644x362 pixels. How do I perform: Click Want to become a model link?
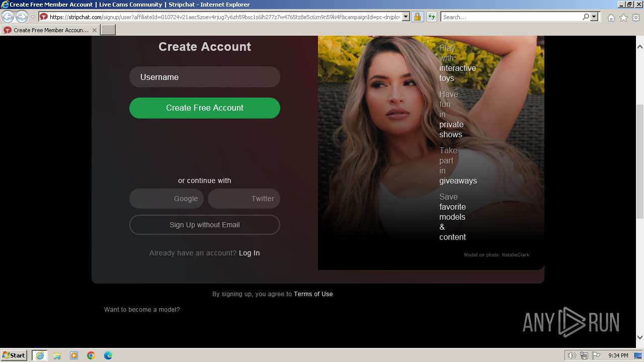click(x=142, y=310)
